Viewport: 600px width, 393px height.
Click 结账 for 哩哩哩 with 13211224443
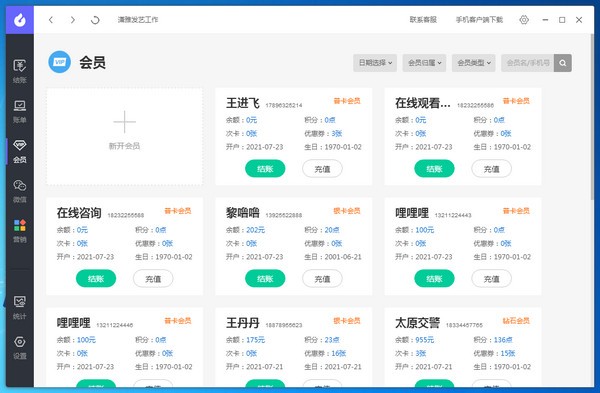coord(434,279)
